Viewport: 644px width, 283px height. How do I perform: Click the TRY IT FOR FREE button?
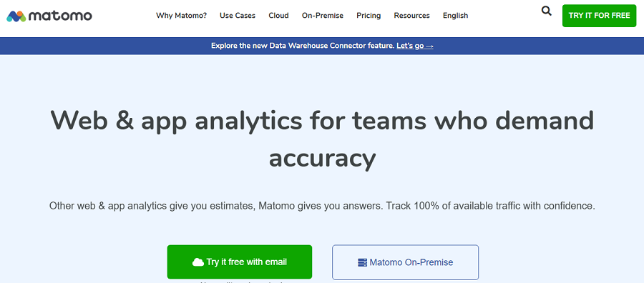tap(599, 16)
